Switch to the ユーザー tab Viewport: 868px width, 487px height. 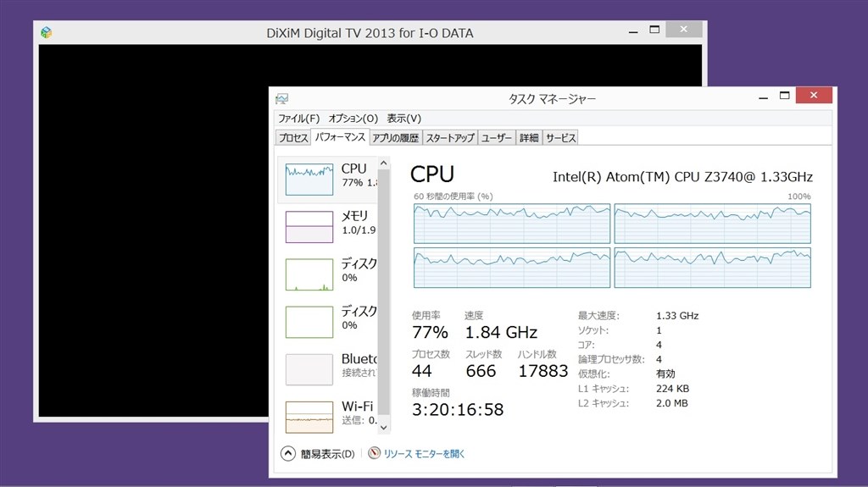tap(496, 138)
